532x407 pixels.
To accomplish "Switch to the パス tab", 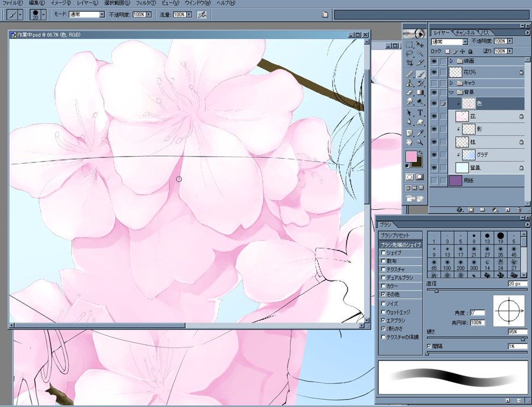I will click(485, 32).
